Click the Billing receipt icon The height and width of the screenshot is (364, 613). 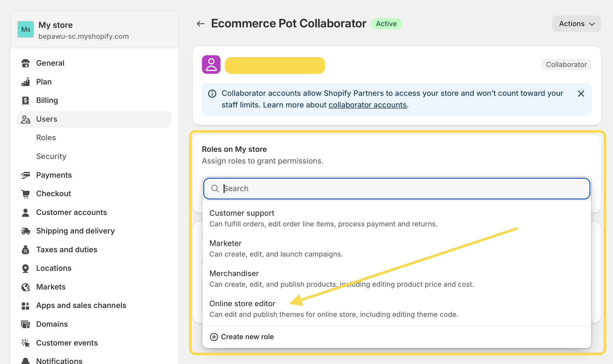(x=25, y=100)
